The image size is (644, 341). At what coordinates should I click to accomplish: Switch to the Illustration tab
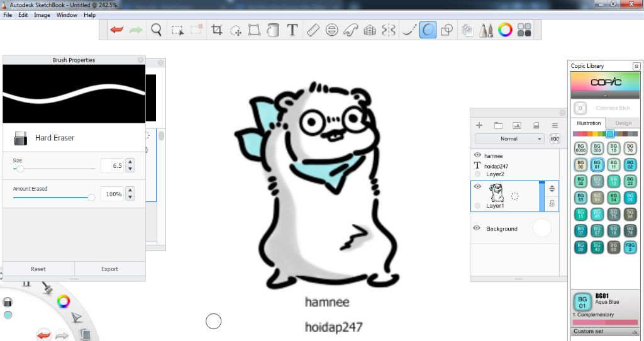[x=589, y=123]
